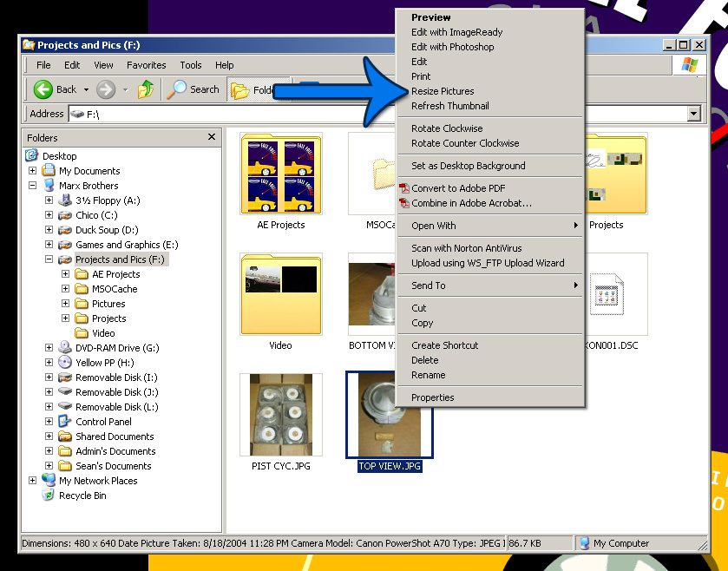728x571 pixels.
Task: Open the File menu
Action: 43,65
